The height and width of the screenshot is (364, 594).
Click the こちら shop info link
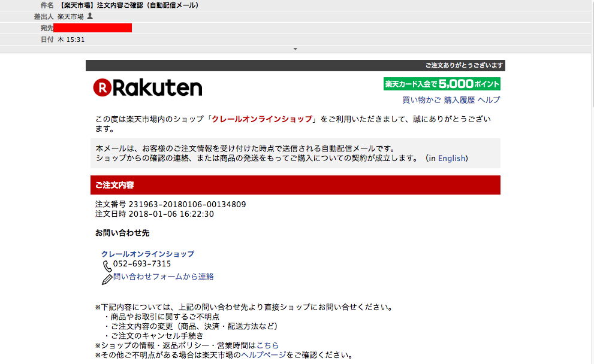click(x=267, y=345)
